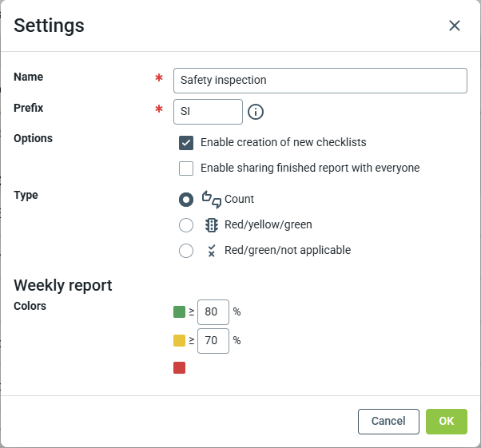This screenshot has height=448, width=481.
Task: Confirm settings with the OK button
Action: click(x=447, y=422)
